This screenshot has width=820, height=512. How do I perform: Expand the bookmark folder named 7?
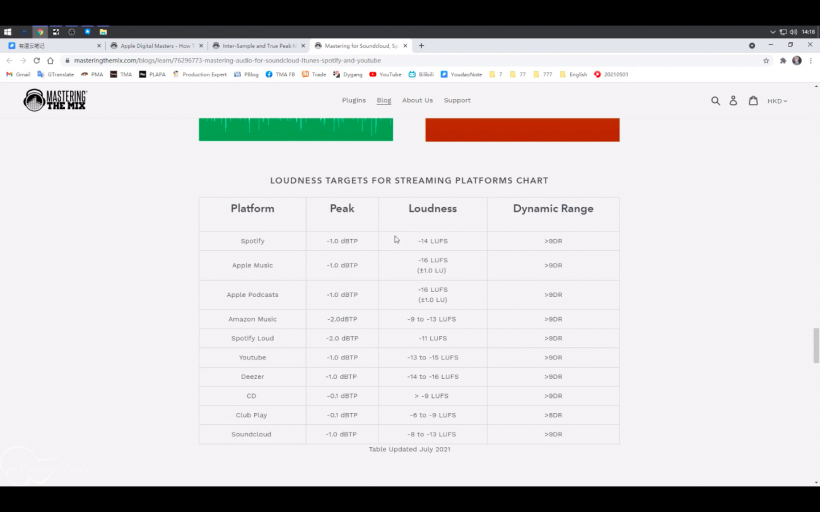[x=496, y=75]
